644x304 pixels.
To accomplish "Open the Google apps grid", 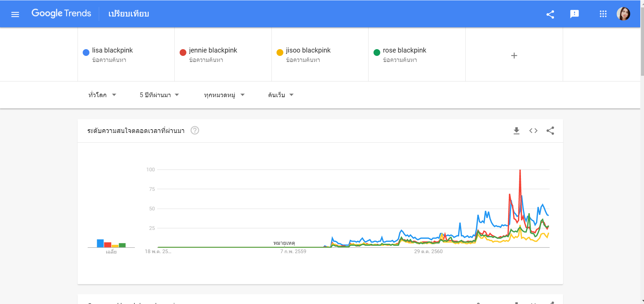I will point(603,14).
